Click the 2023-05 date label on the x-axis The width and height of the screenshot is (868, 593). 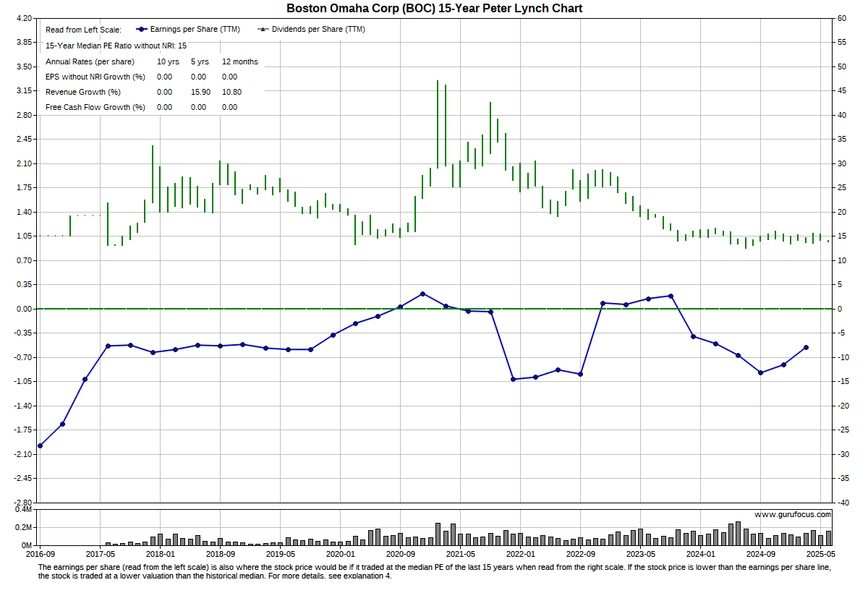[x=640, y=553]
